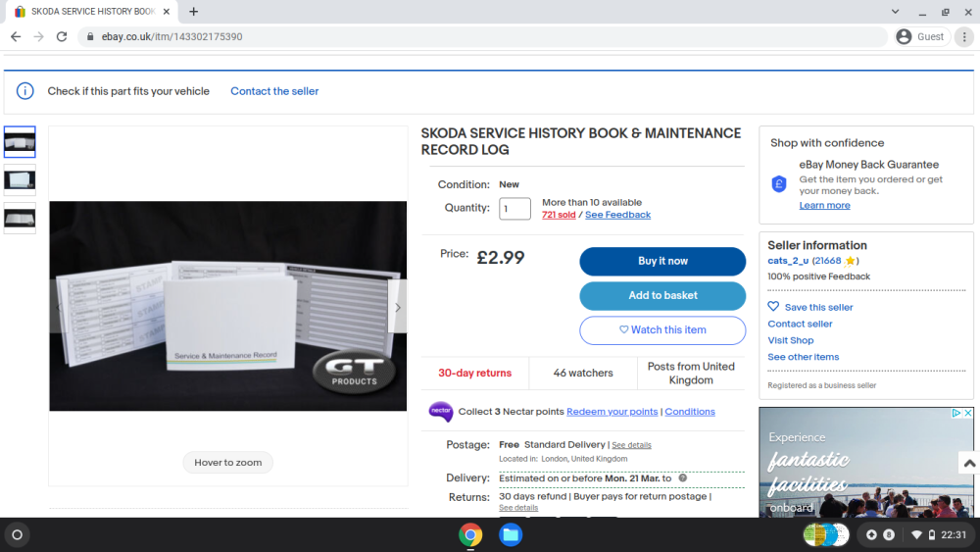Click the Wi-Fi status icon
The image size is (980, 552).
(917, 535)
